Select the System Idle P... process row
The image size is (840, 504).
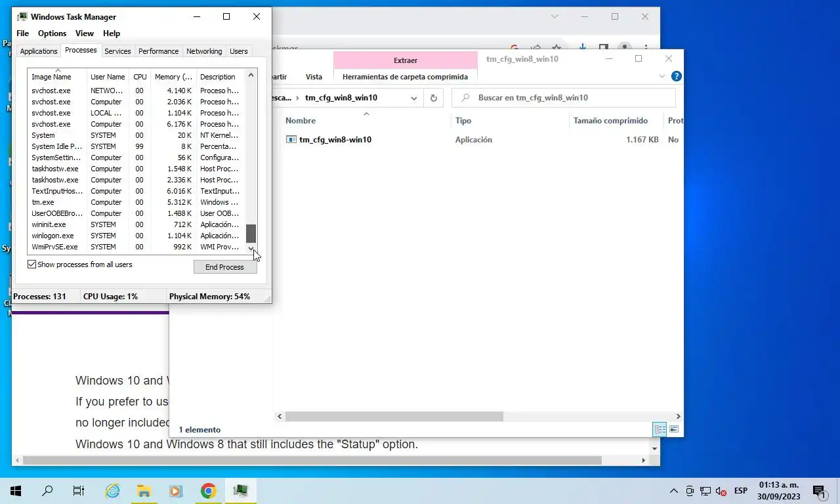(x=136, y=146)
